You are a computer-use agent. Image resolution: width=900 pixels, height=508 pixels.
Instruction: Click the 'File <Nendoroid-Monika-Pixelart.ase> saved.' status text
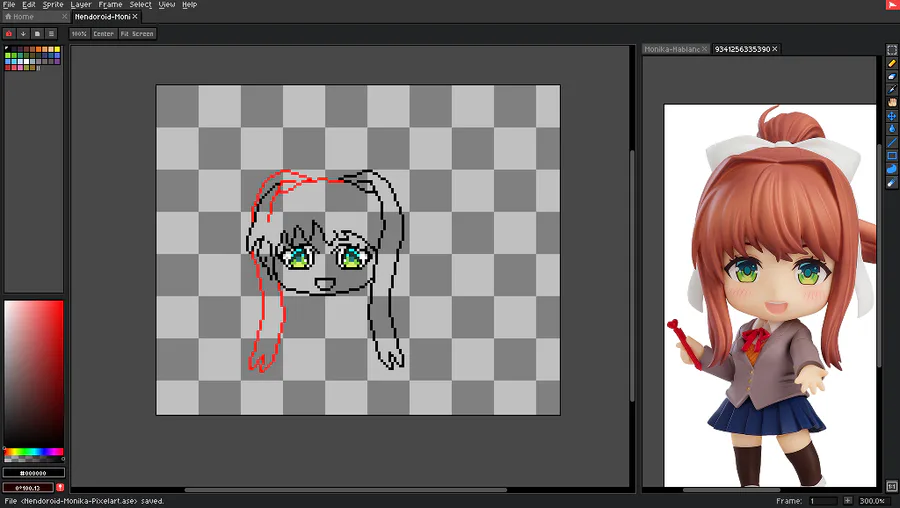coord(84,501)
